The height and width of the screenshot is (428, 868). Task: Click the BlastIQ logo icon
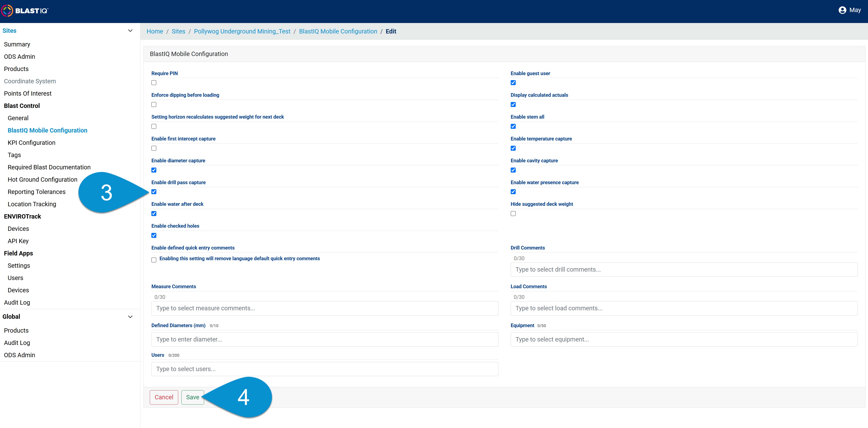tap(7, 10)
